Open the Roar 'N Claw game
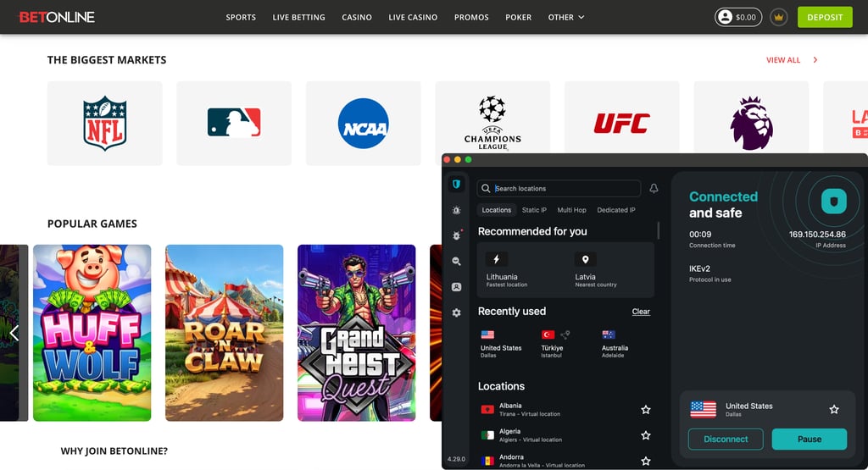Viewport: 868px width, 470px height. 224,333
